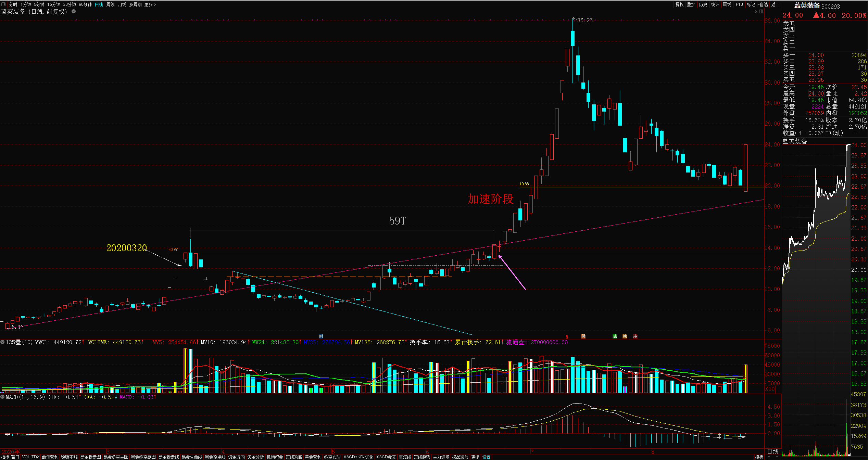Select MACD+KDJ优化 indicator tab
868x460 pixels.
(x=358, y=457)
